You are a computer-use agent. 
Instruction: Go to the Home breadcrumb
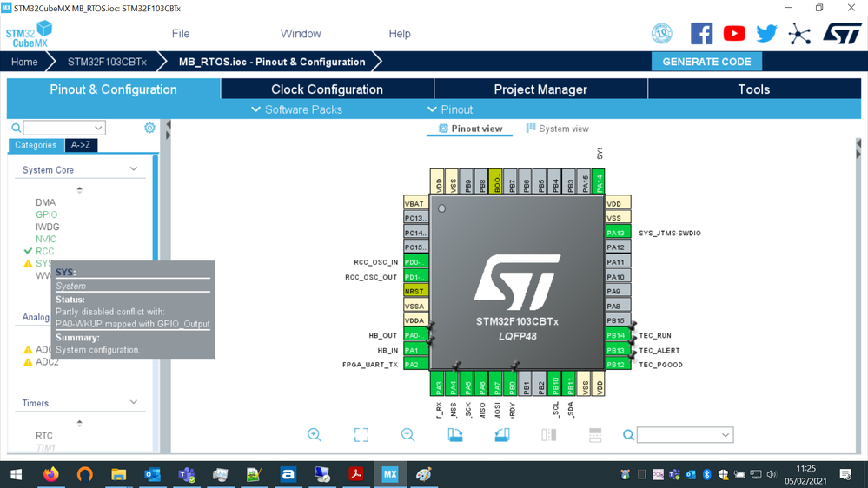tap(24, 62)
